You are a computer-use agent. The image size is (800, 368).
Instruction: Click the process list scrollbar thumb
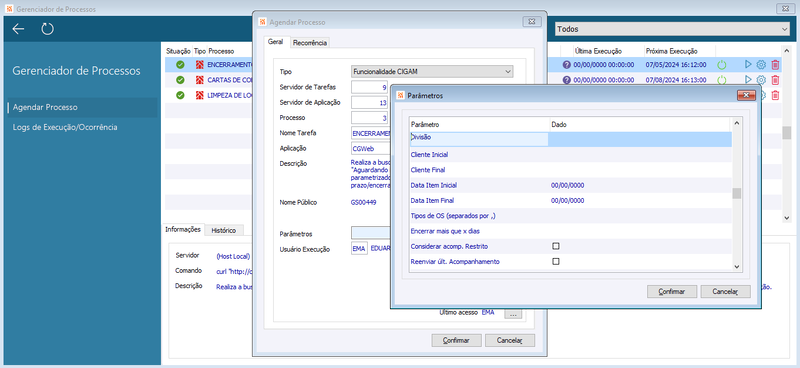coord(787,133)
